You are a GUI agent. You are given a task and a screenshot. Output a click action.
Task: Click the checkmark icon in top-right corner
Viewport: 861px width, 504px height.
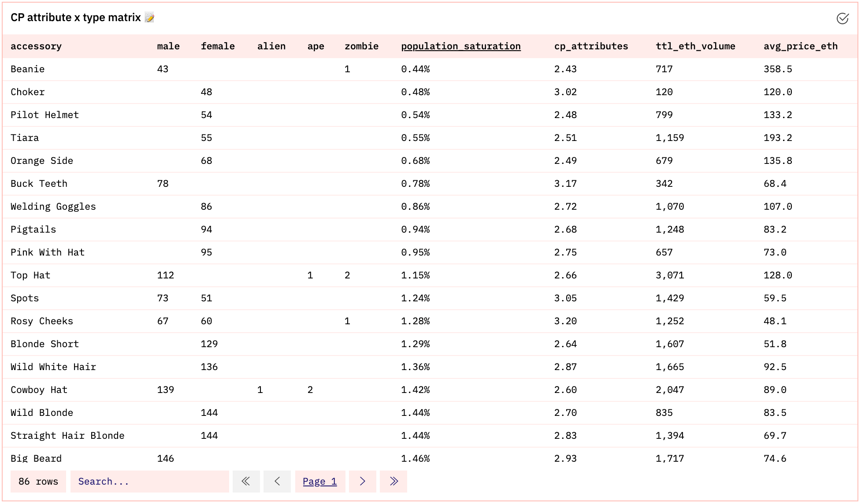pos(843,18)
